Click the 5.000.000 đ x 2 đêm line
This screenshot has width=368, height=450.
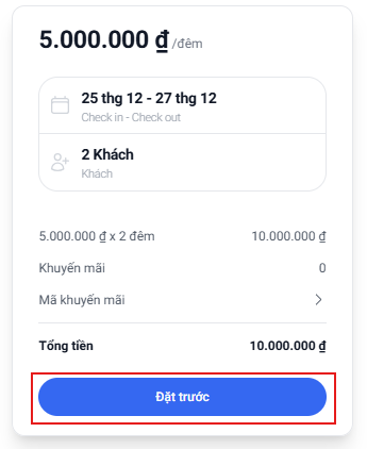[97, 236]
